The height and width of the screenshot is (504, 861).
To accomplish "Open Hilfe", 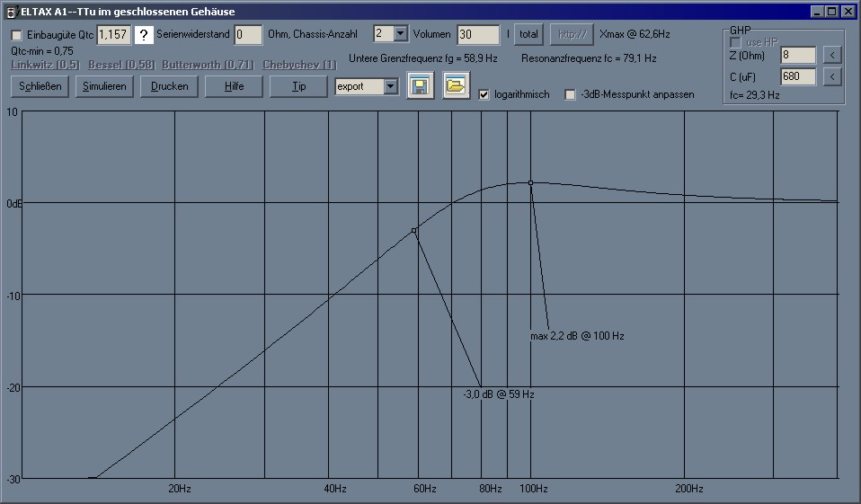I will [x=234, y=86].
